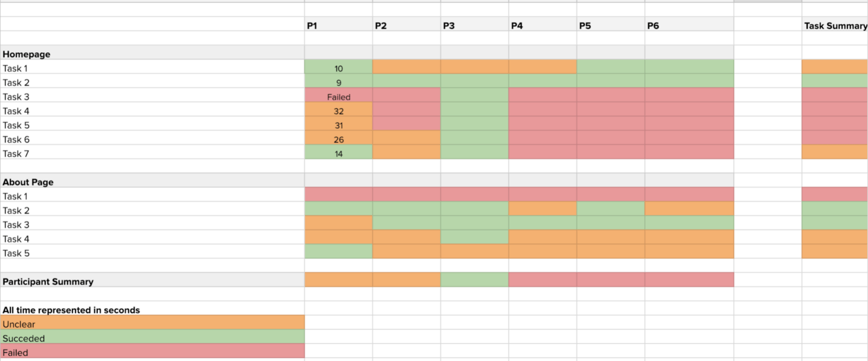Viewport: 868px width, 361px height.
Task: Select the green Succeded legend cell
Action: coord(152,338)
